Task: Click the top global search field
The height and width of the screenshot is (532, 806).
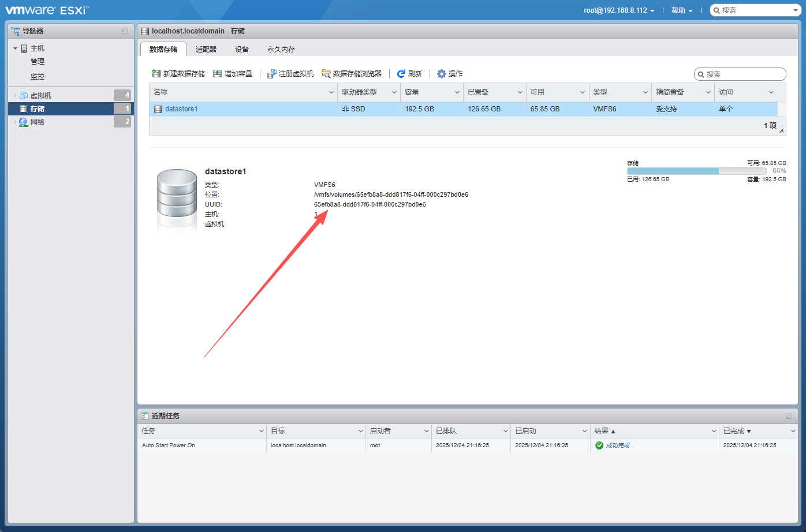Action: click(x=755, y=10)
